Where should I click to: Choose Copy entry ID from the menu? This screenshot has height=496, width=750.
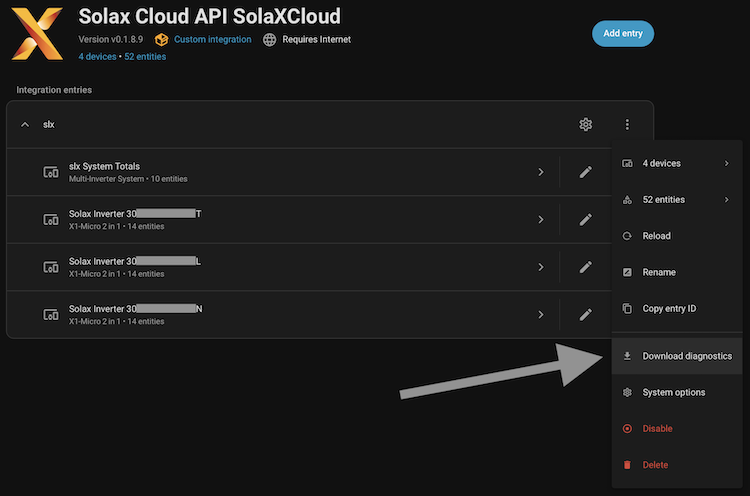tap(677, 309)
